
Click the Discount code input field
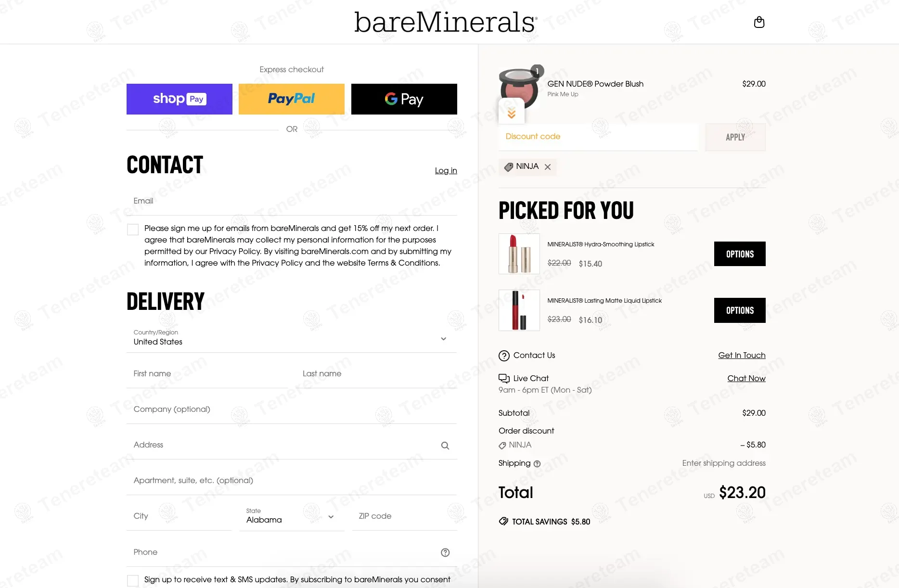point(598,137)
